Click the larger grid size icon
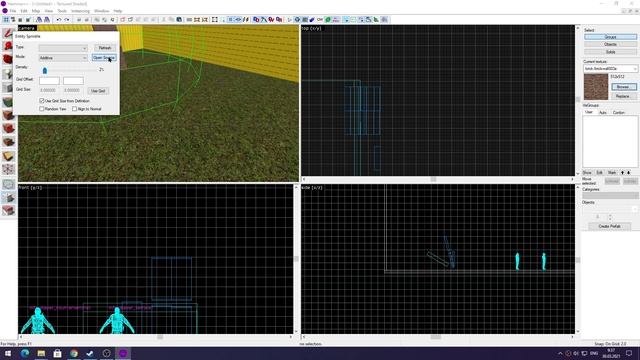The width and height of the screenshot is (640, 360). [x=28, y=20]
